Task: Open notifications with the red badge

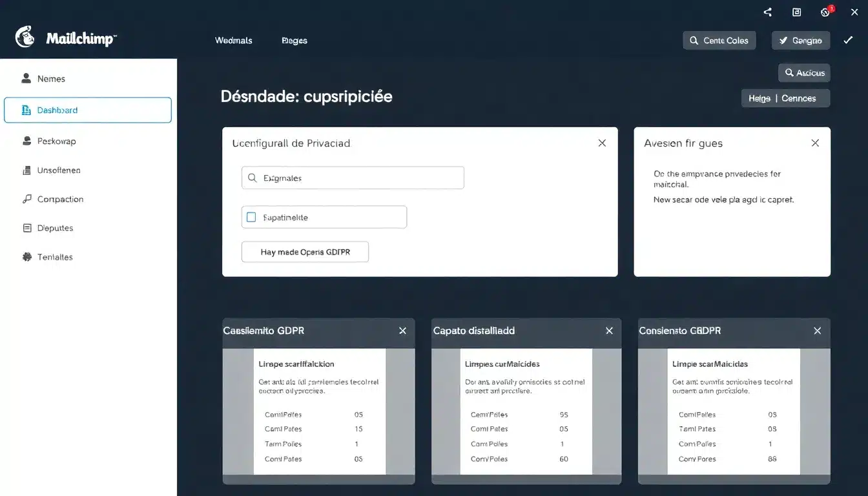Action: click(x=825, y=12)
